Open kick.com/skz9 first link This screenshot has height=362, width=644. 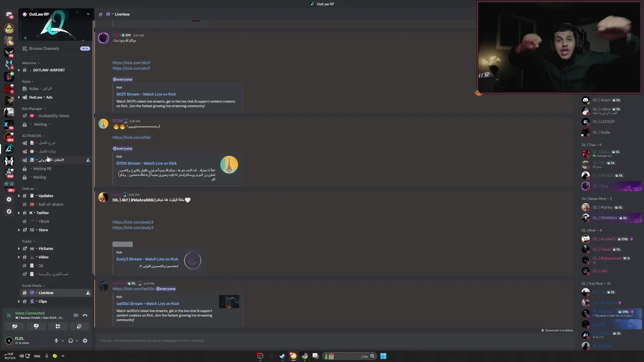pos(131,63)
